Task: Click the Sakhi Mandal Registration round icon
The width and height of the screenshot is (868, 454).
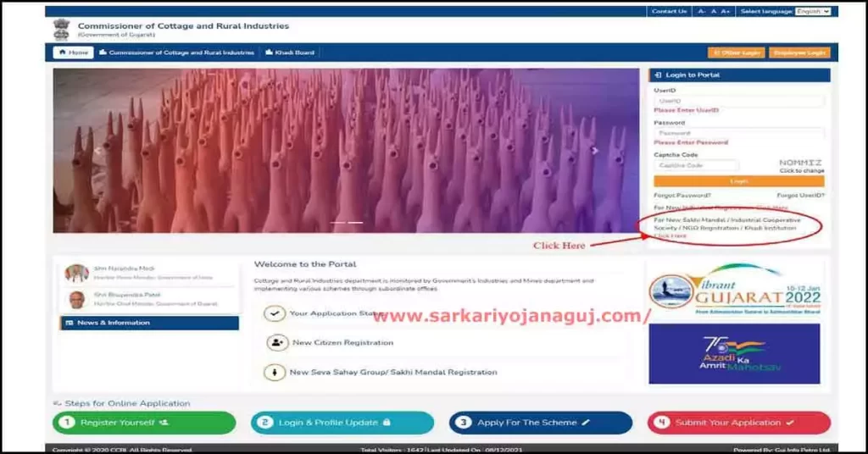Action: pyautogui.click(x=275, y=372)
